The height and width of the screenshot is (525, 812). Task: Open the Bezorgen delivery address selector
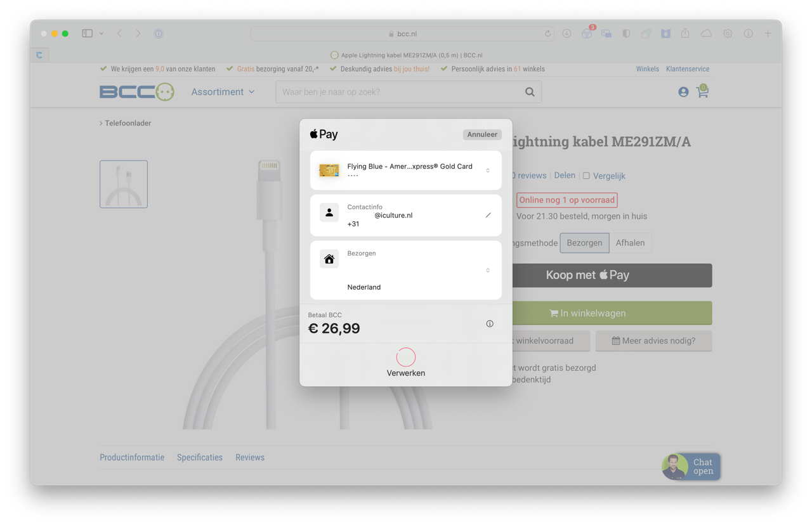488,270
